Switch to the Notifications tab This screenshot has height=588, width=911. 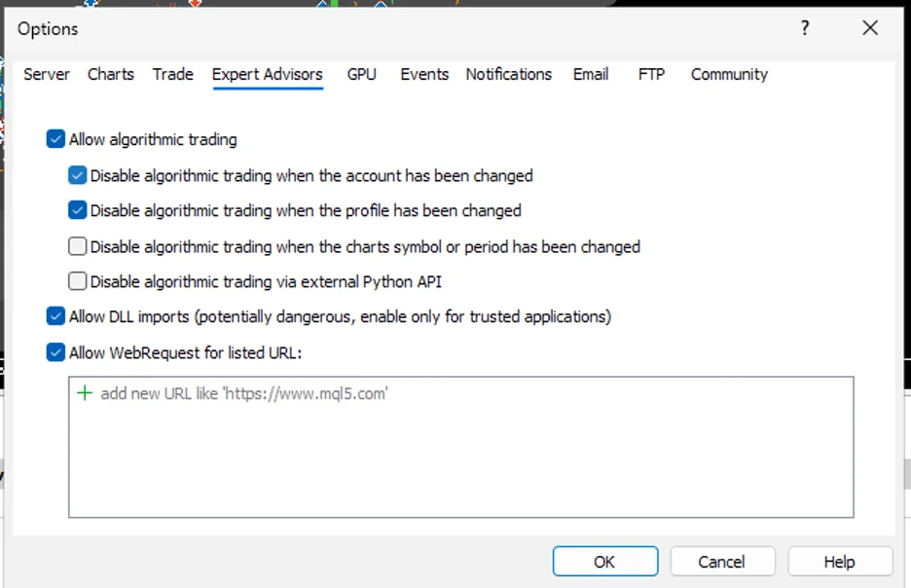point(508,74)
